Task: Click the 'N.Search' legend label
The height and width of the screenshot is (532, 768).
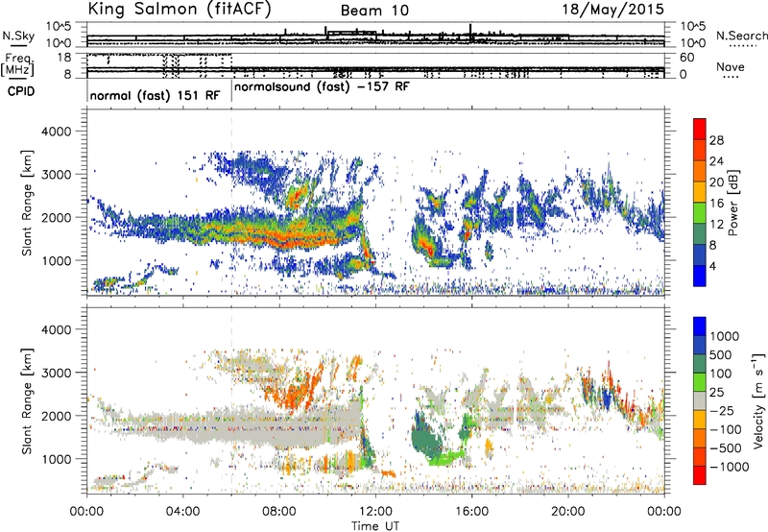Action: [741, 36]
